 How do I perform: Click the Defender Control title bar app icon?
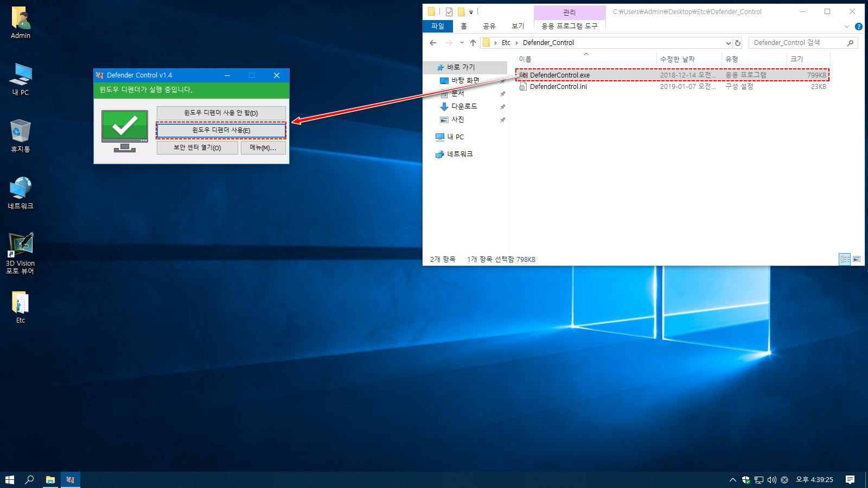click(x=100, y=75)
